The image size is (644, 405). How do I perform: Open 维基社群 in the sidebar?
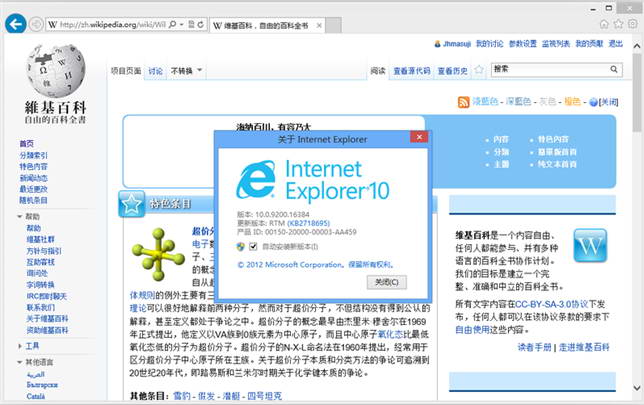(x=40, y=239)
